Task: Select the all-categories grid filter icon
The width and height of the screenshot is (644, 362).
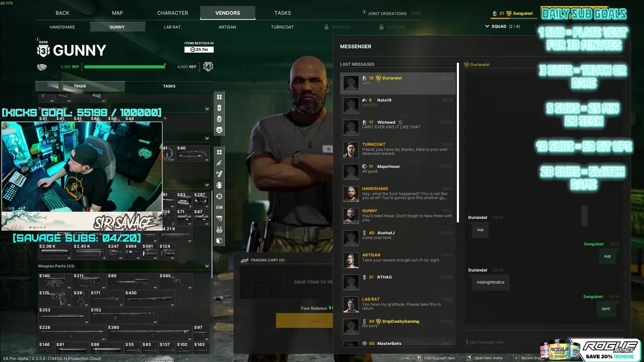Action: coord(219,152)
